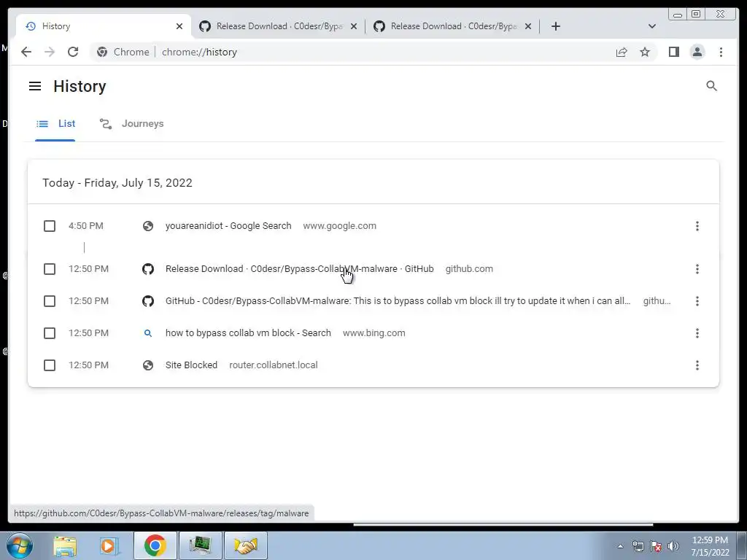The width and height of the screenshot is (747, 560).
Task: Click the globe favicon of Site Blocked entry
Action: click(x=148, y=365)
